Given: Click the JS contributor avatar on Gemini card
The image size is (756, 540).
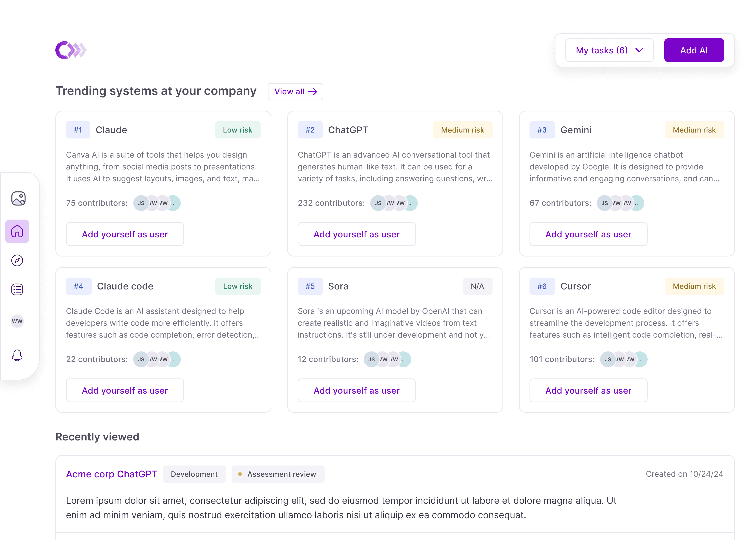Looking at the screenshot, I should pyautogui.click(x=604, y=203).
